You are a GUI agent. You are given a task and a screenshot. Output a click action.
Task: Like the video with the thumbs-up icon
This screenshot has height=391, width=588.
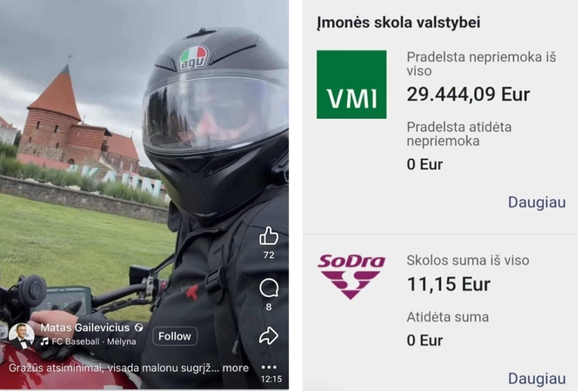click(269, 236)
